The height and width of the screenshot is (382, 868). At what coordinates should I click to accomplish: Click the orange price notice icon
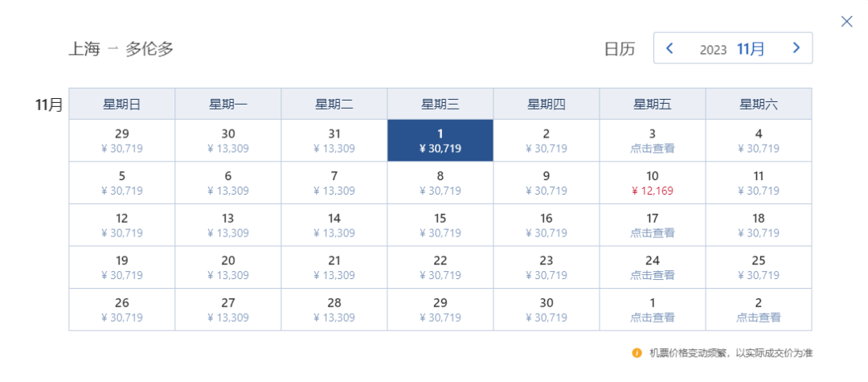(637, 353)
